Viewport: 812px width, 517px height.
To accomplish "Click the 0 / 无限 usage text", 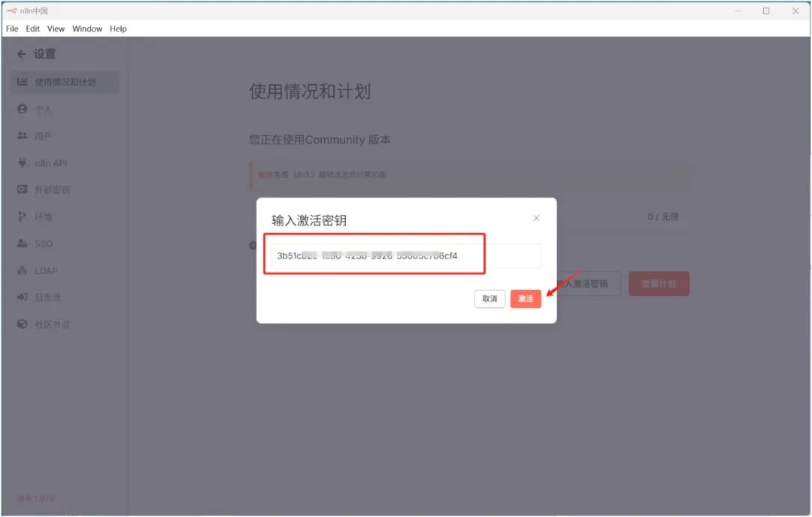I will pos(663,217).
